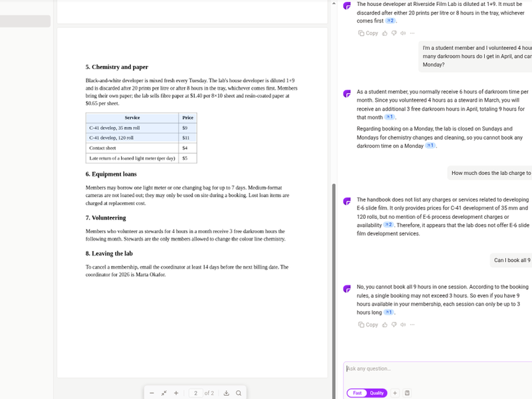Zoom out the PDF with minus icon
The height and width of the screenshot is (399, 532).
(152, 393)
